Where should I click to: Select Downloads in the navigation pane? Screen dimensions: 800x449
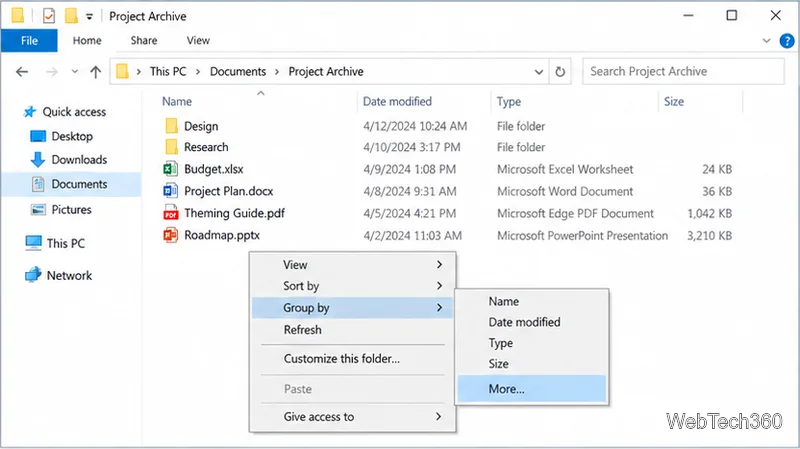tap(79, 160)
